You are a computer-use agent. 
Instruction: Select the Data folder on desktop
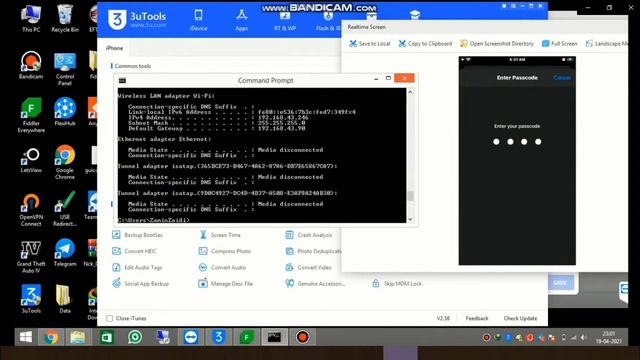pyautogui.click(x=65, y=299)
